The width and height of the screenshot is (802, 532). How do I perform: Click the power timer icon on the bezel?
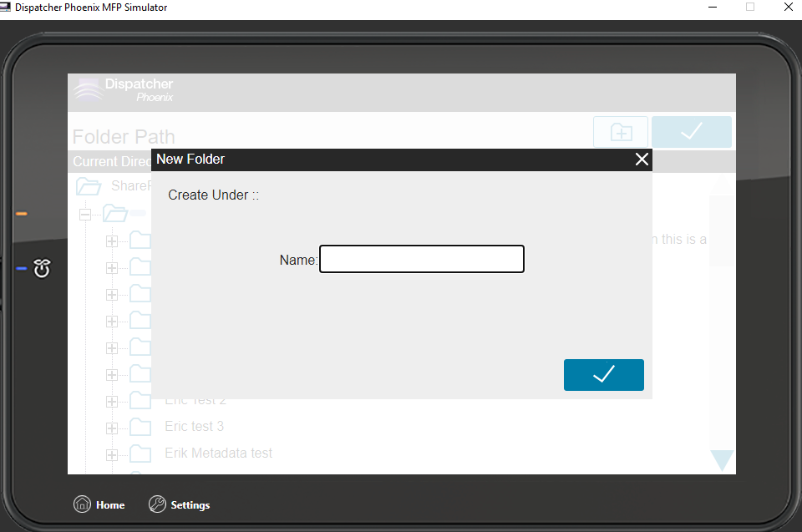click(x=42, y=268)
